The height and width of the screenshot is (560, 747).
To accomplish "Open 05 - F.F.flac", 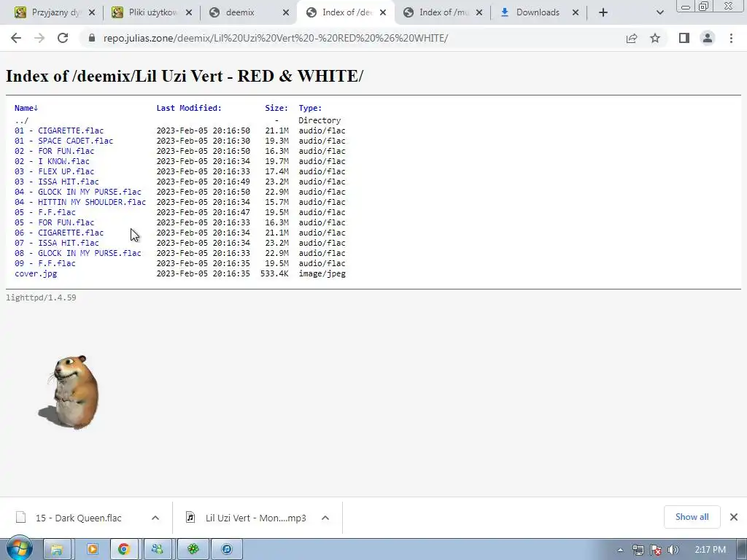I will 44,212.
